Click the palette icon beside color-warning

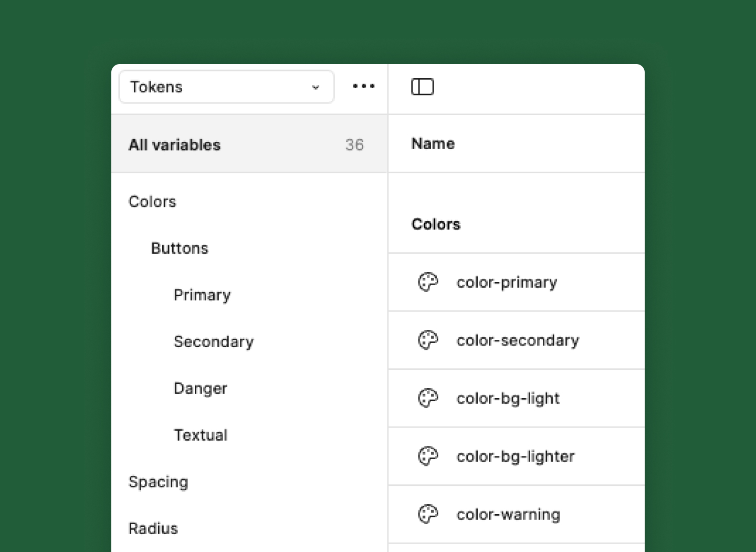[428, 514]
